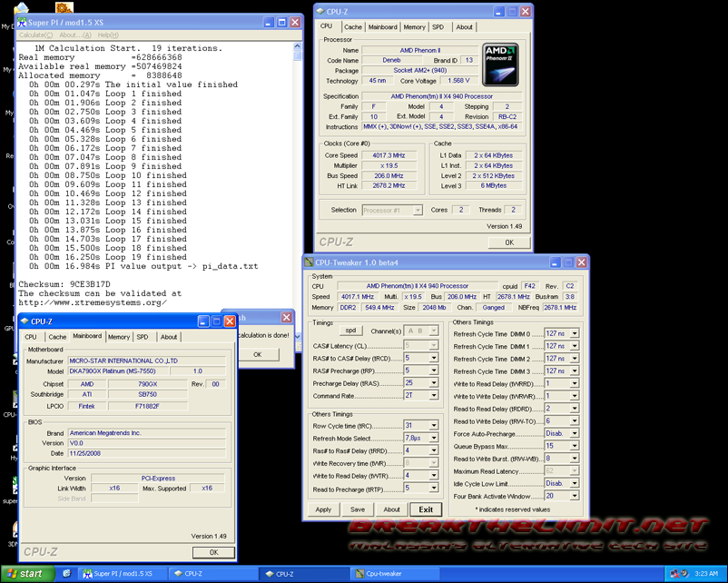The image size is (728, 583).
Task: Click OK in the calculation done dialog
Action: coord(258,354)
